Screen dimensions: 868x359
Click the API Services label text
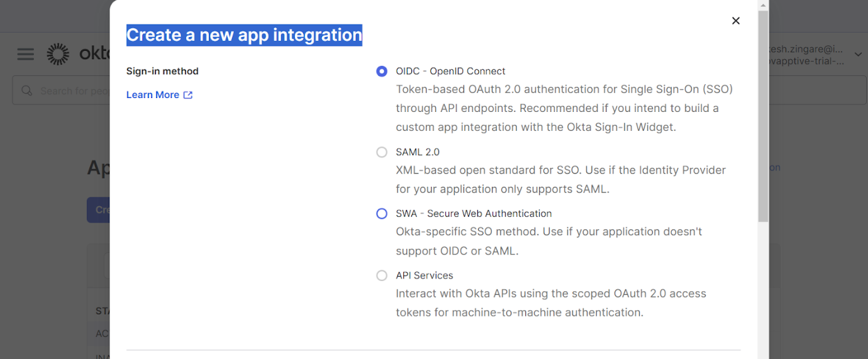pyautogui.click(x=424, y=275)
